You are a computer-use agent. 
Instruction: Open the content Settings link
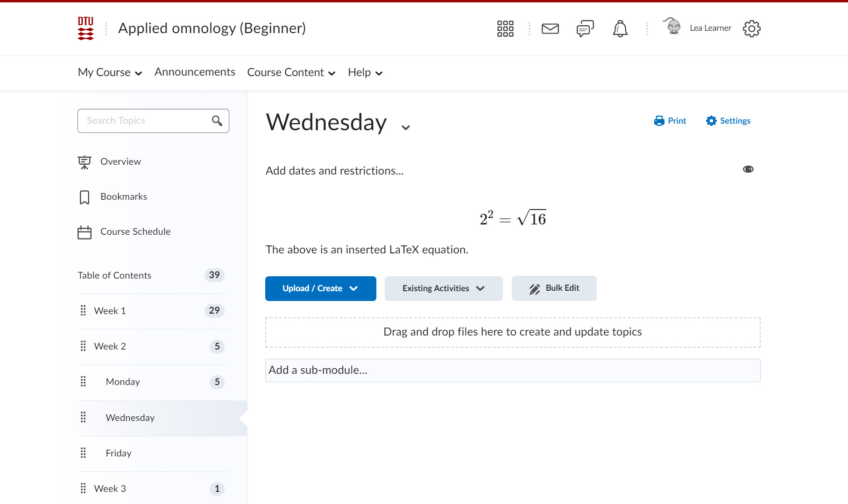point(728,121)
